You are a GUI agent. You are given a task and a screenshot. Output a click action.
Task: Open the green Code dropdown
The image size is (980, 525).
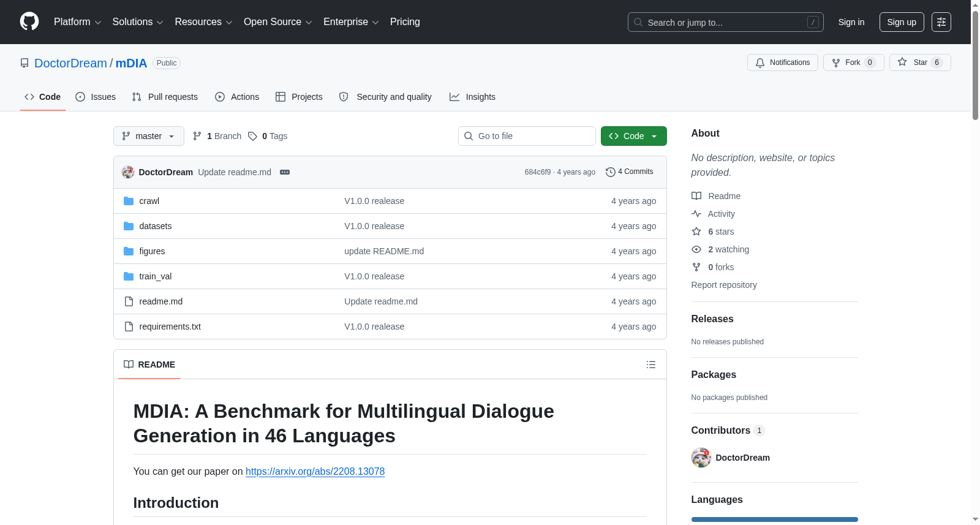click(634, 136)
